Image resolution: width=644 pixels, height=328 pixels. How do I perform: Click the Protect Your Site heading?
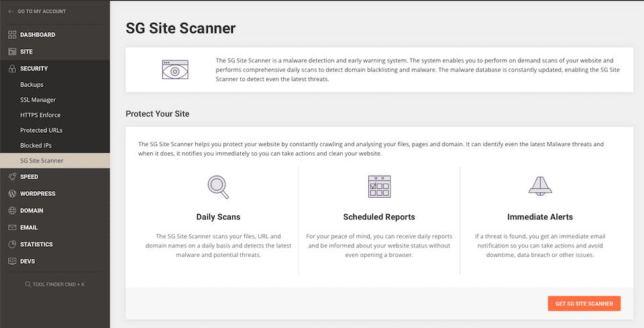tap(157, 114)
